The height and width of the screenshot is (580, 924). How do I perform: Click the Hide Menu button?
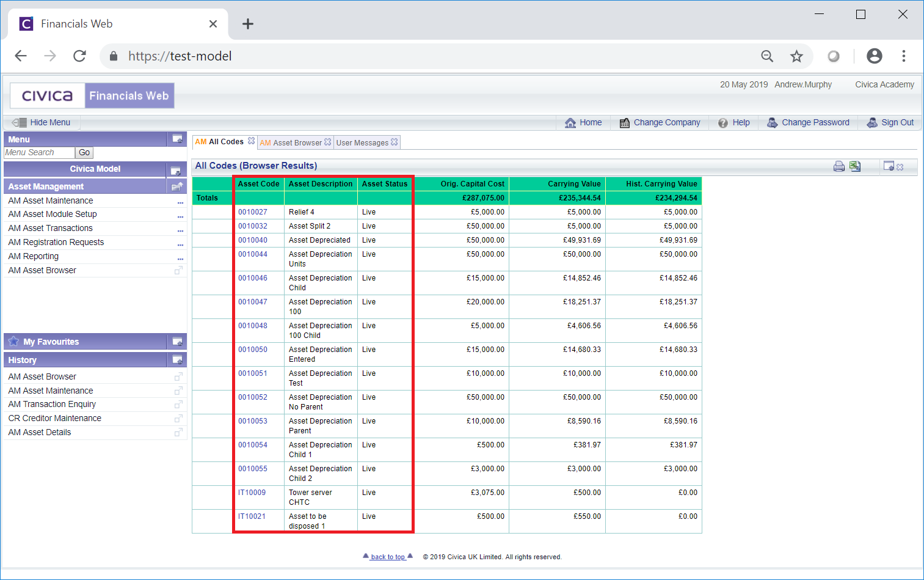click(x=42, y=122)
